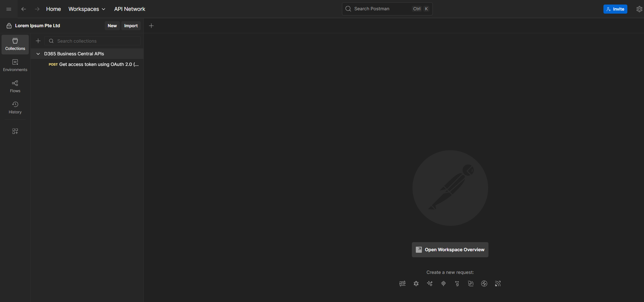The height and width of the screenshot is (302, 644).
Task: Show the History sidebar tab
Action: pos(15,108)
